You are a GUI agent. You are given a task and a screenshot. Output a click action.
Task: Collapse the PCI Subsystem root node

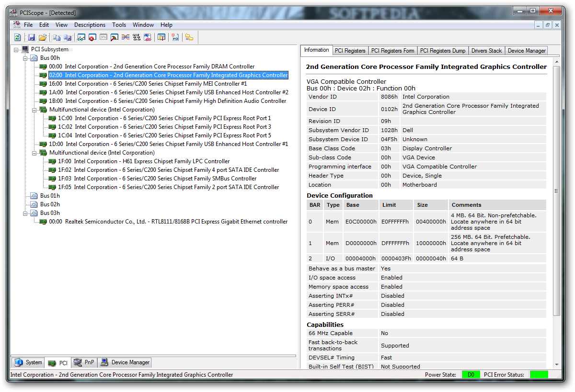pos(16,50)
